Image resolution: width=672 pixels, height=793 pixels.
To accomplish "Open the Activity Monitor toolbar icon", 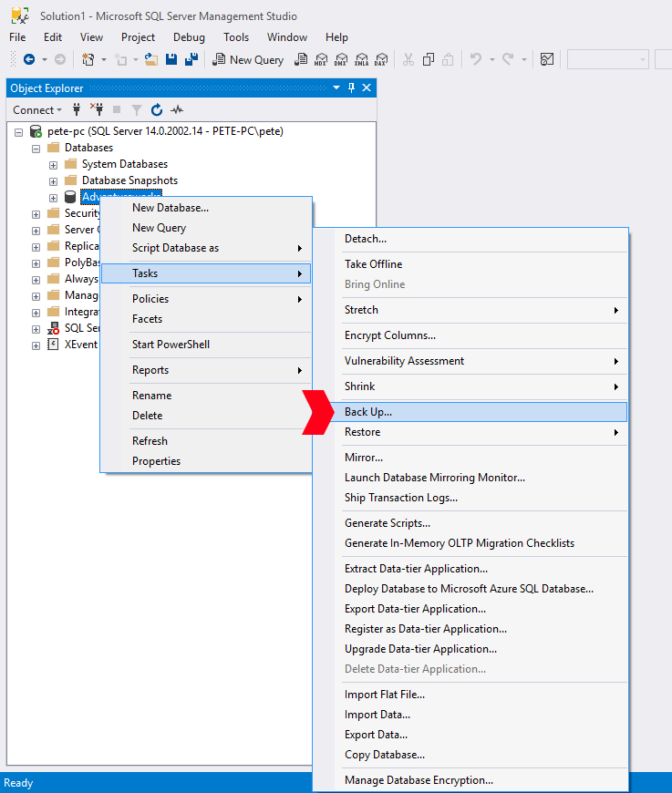I will [x=547, y=59].
